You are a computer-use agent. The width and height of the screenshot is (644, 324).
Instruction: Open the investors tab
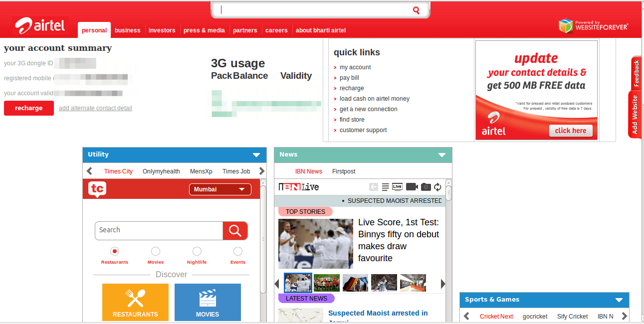click(x=162, y=30)
